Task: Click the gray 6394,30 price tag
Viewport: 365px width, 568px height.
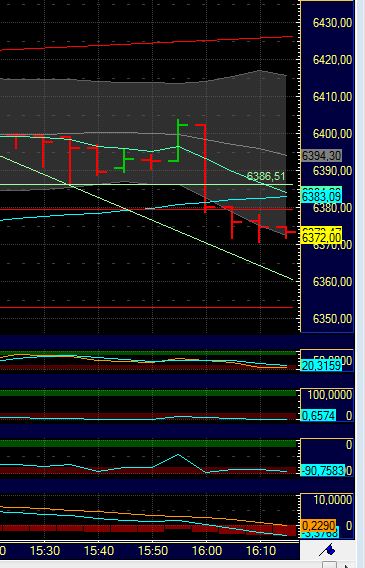Action: (x=322, y=156)
